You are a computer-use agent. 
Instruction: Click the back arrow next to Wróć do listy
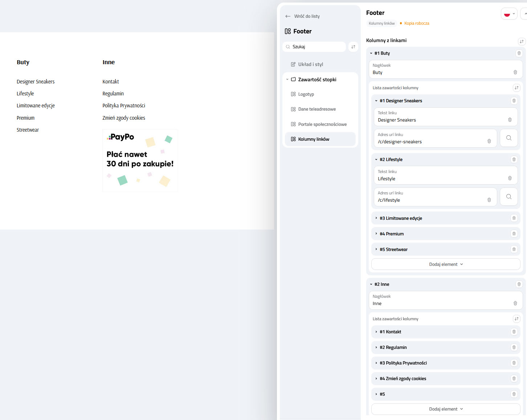288,16
